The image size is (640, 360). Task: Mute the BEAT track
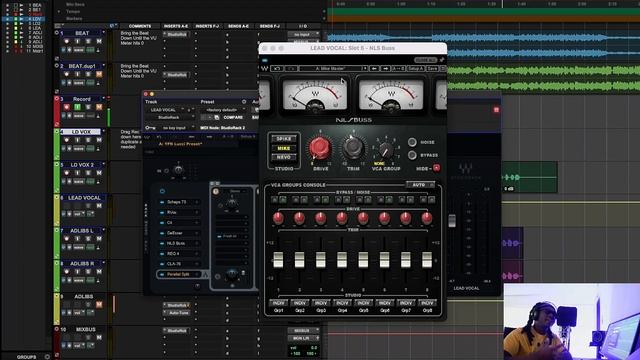coord(99,42)
